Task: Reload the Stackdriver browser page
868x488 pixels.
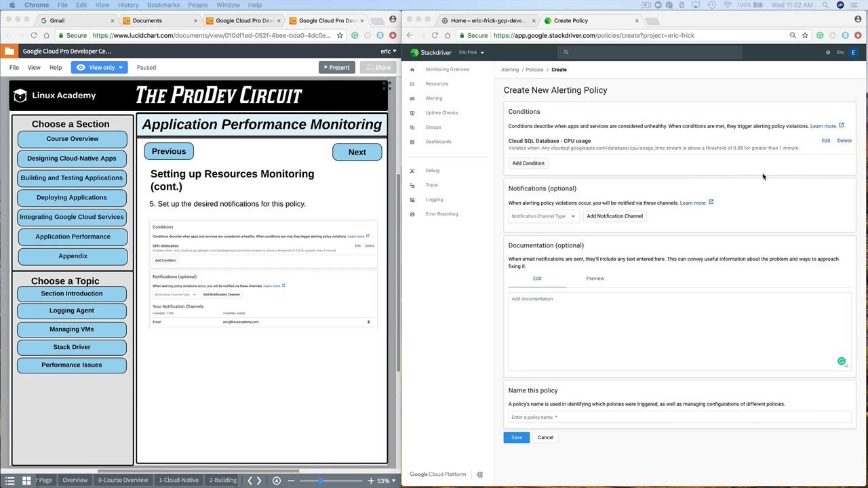Action: coord(435,35)
